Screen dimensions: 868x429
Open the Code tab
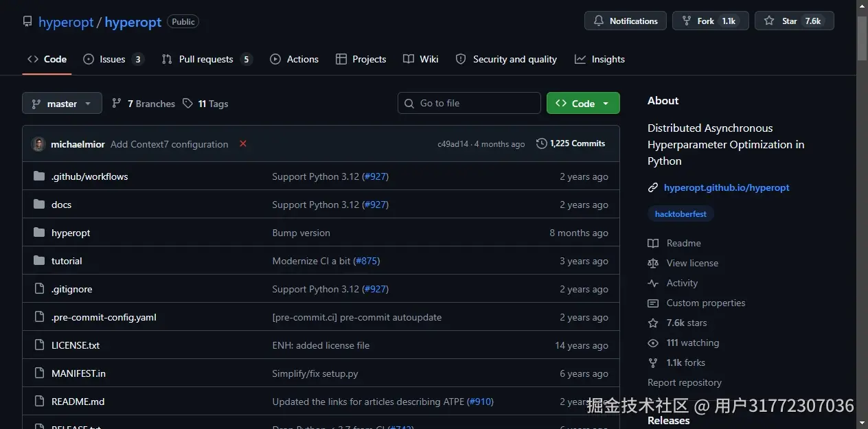click(x=47, y=59)
